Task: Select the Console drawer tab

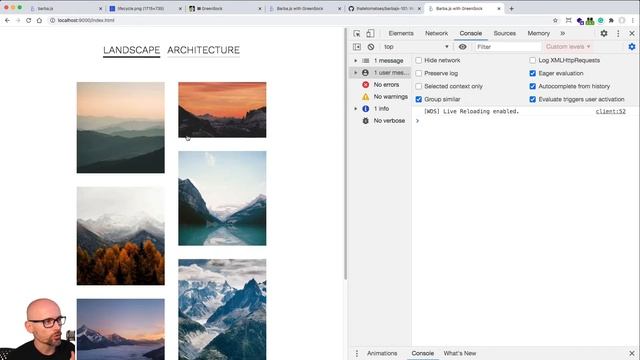Action: [x=422, y=353]
